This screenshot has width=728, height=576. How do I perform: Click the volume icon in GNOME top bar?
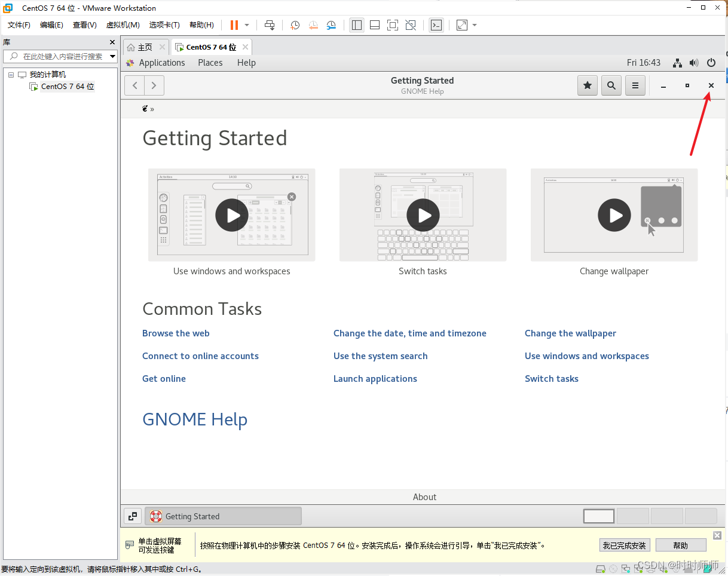coord(693,63)
